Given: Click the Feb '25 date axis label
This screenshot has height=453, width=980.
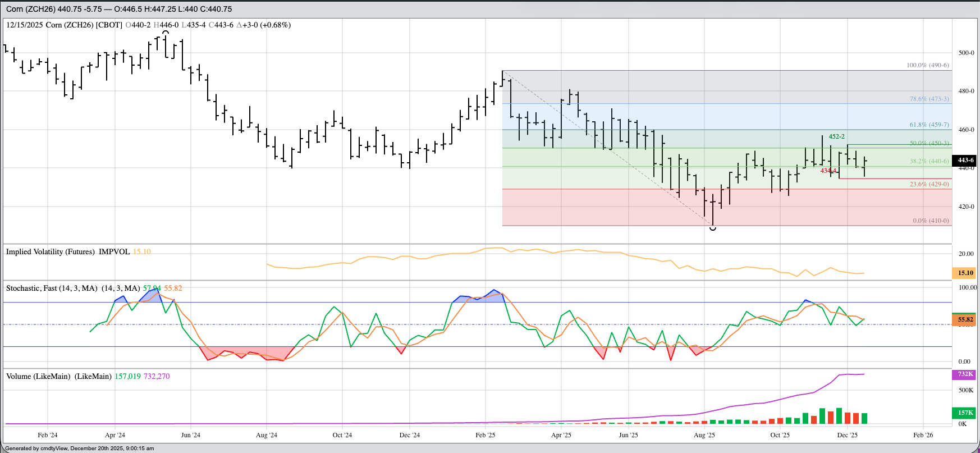Looking at the screenshot, I should coord(485,435).
